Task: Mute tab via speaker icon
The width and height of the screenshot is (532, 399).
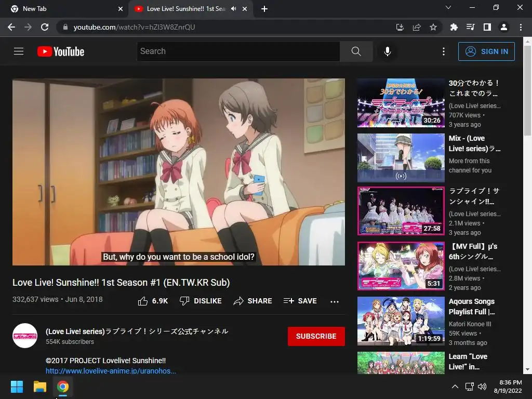Action: 233,9
